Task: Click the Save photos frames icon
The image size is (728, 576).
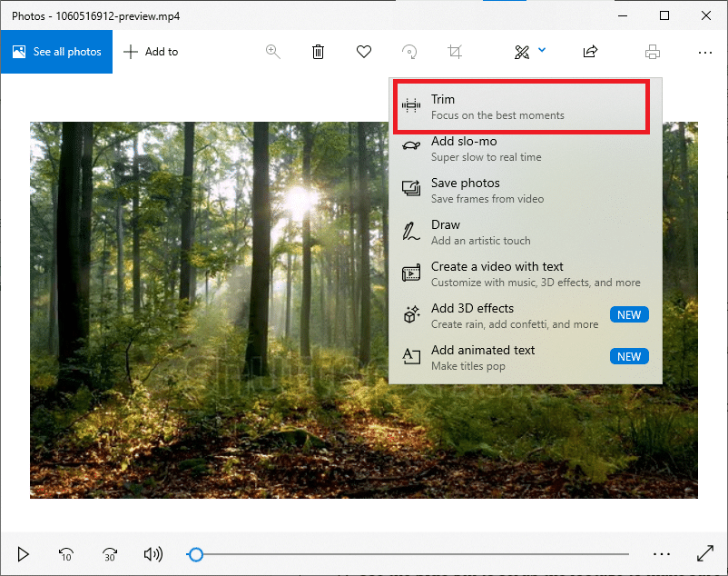Action: [411, 188]
